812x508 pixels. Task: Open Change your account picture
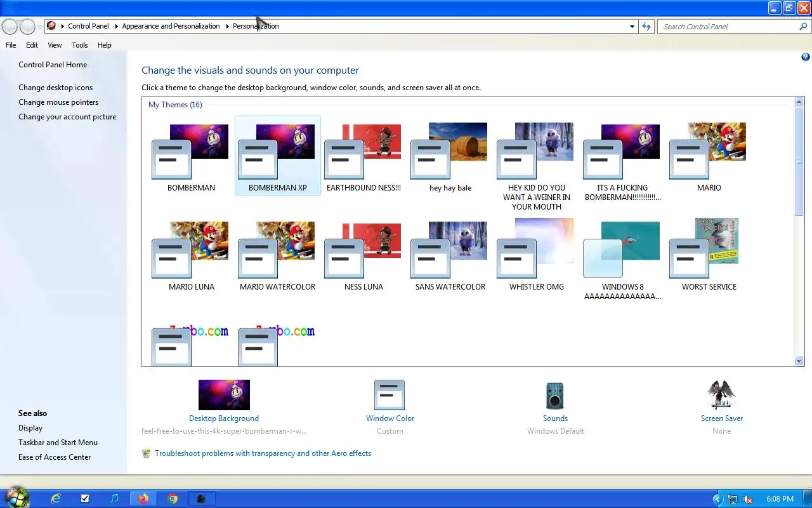[67, 117]
